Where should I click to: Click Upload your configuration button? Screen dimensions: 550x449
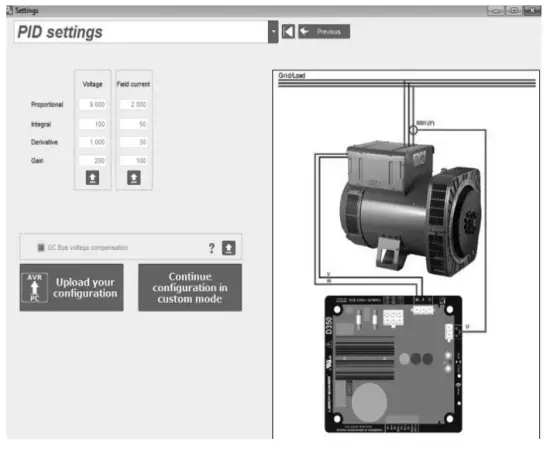click(72, 288)
